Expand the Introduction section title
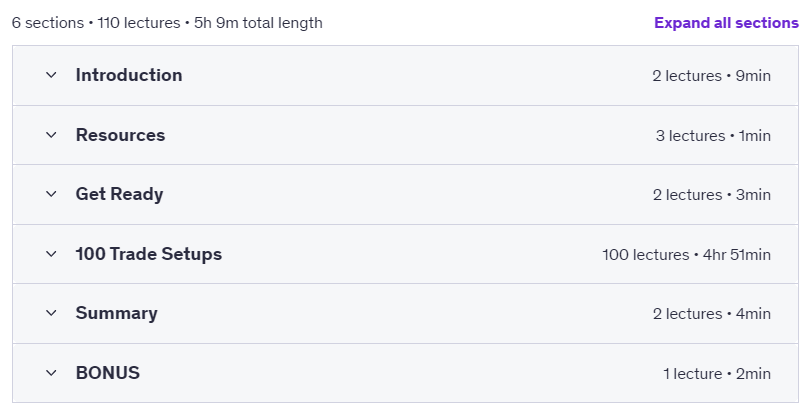808x417 pixels. pyautogui.click(x=129, y=75)
